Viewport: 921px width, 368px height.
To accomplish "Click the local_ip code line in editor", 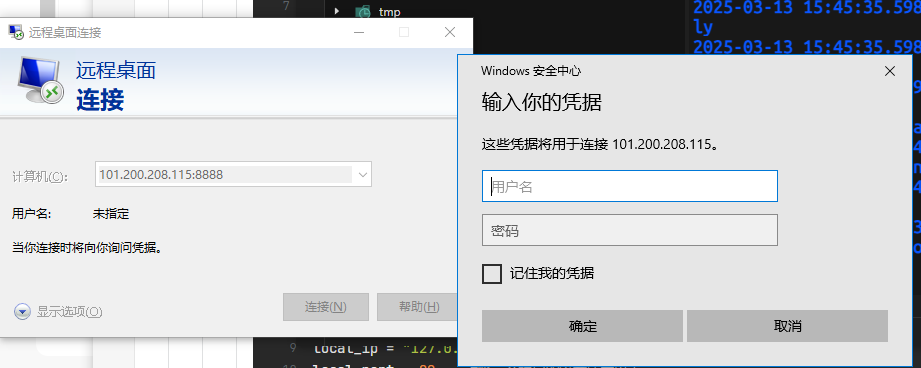I will (x=385, y=349).
